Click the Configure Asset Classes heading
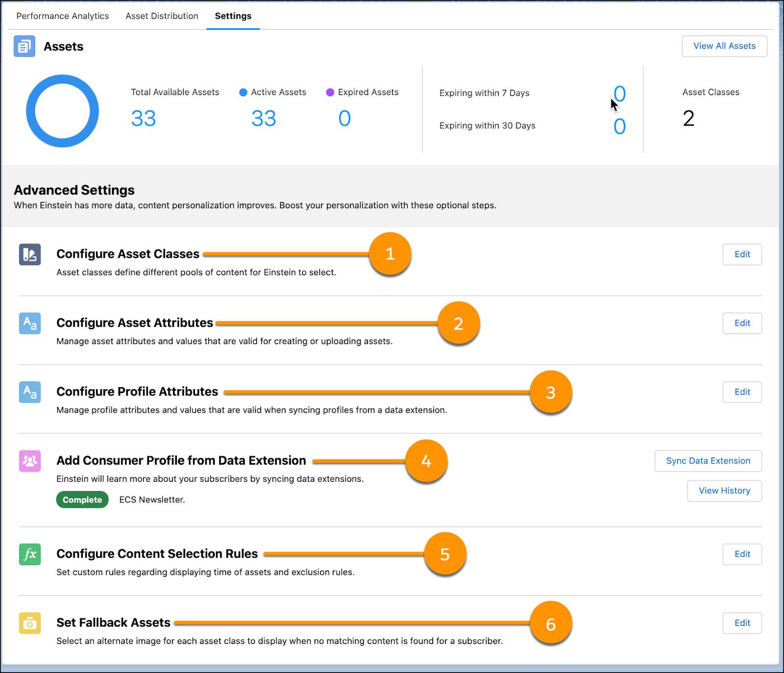The image size is (784, 673). click(128, 254)
